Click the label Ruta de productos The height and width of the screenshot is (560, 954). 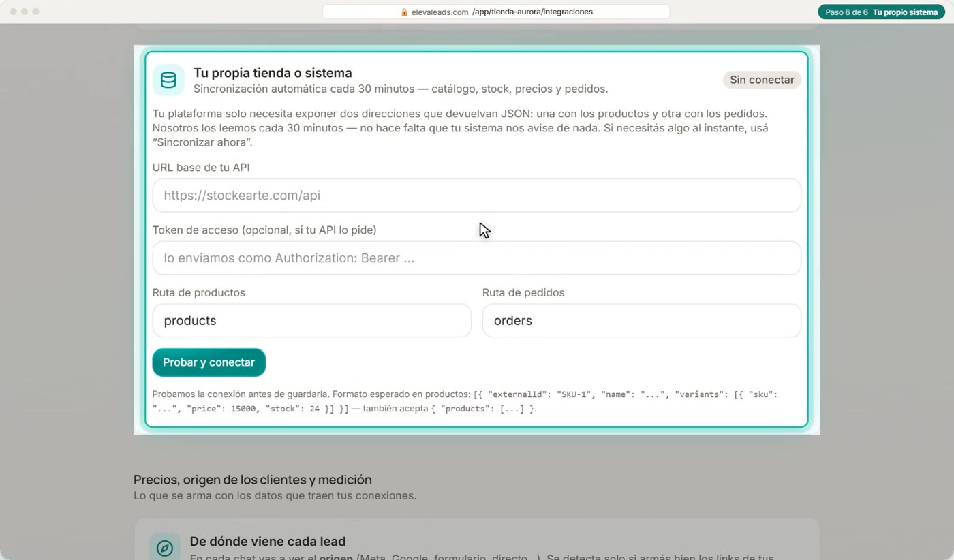tap(199, 293)
